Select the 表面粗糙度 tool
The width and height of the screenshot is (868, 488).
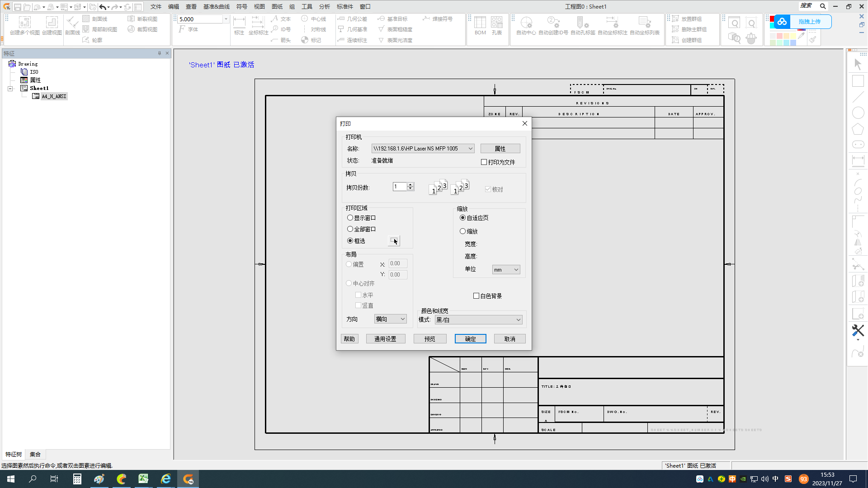tap(395, 29)
